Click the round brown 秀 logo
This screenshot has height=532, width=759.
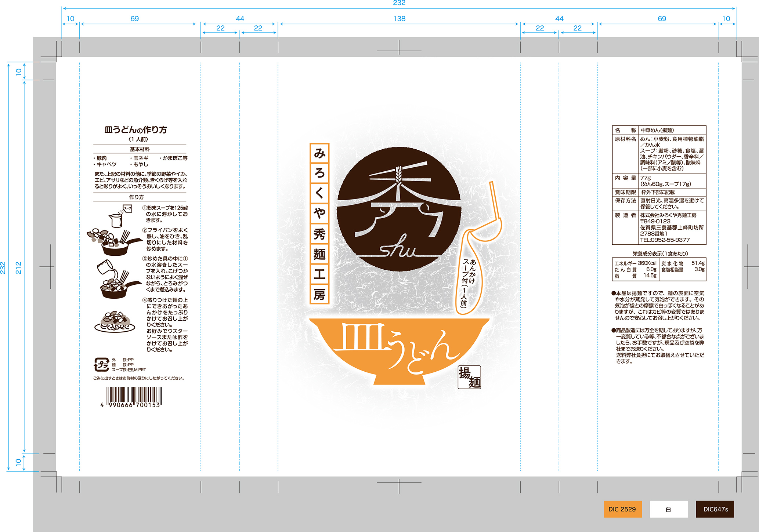point(399,209)
